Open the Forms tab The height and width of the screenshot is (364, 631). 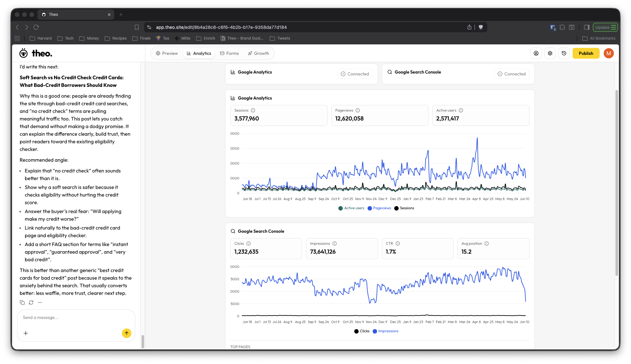[229, 53]
